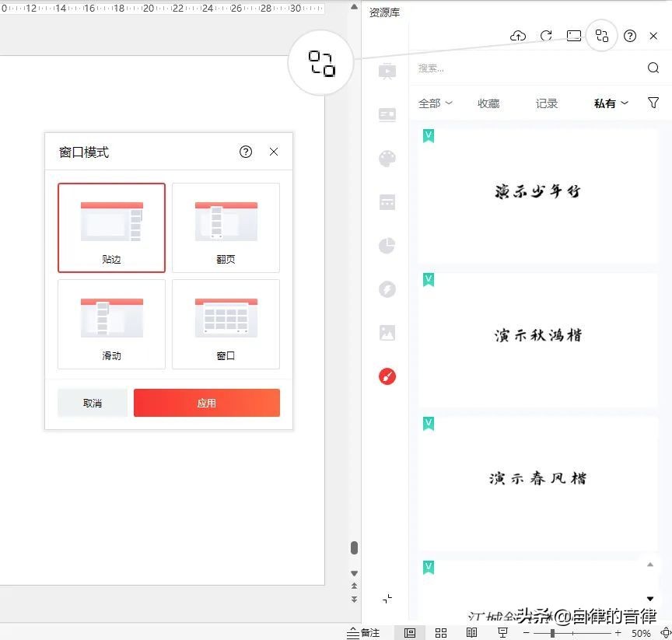Click the cloud upload icon in the resource panel

[x=517, y=36]
